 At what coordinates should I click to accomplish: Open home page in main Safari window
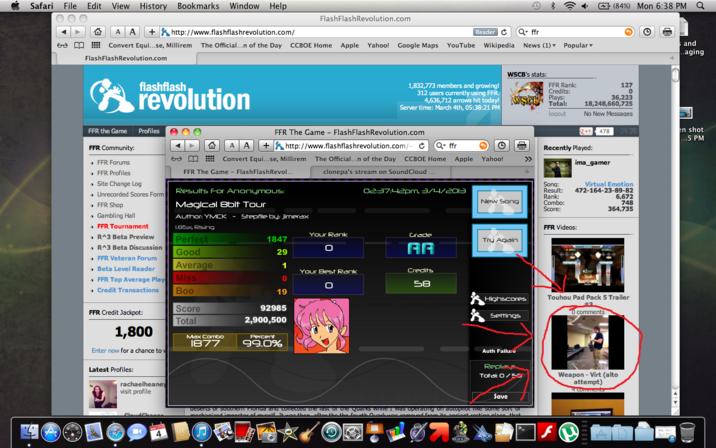tap(98, 32)
